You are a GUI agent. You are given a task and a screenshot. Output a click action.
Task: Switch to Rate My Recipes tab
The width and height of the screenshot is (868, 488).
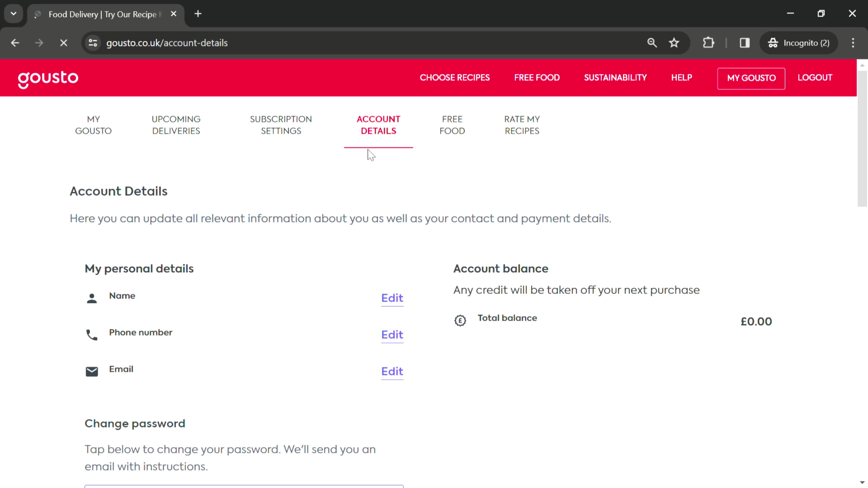522,125
